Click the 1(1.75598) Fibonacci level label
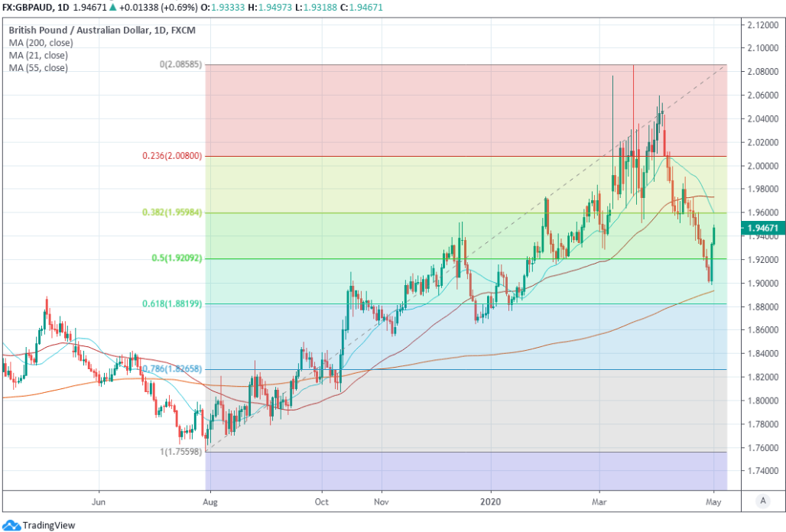 pyautogui.click(x=180, y=452)
